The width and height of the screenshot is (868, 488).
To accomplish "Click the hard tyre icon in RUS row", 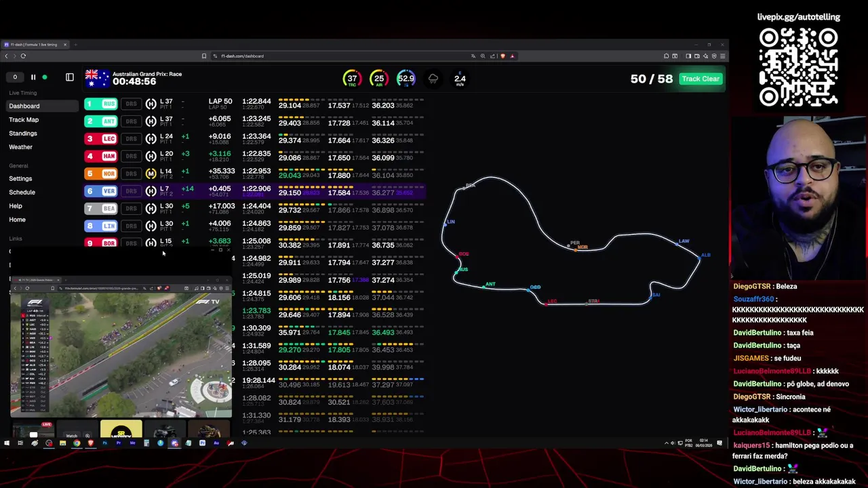I will pos(151,104).
